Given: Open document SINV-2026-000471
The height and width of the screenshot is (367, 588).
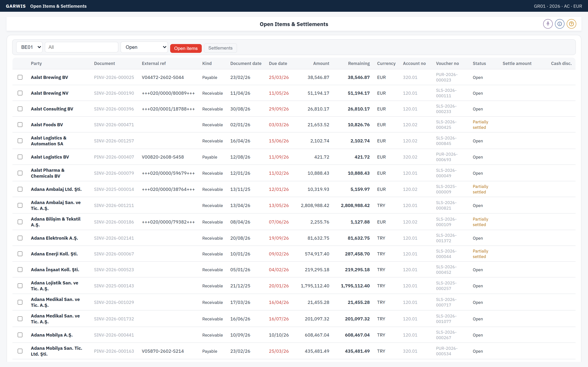Looking at the screenshot, I should point(114,125).
